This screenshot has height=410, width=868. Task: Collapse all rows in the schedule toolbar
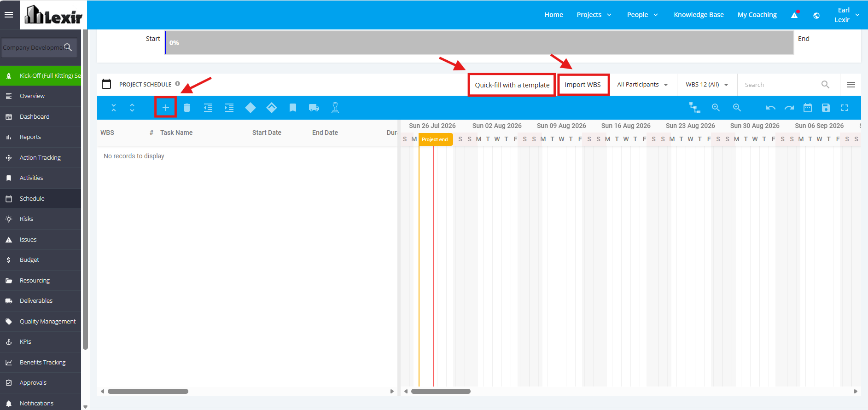pos(114,108)
